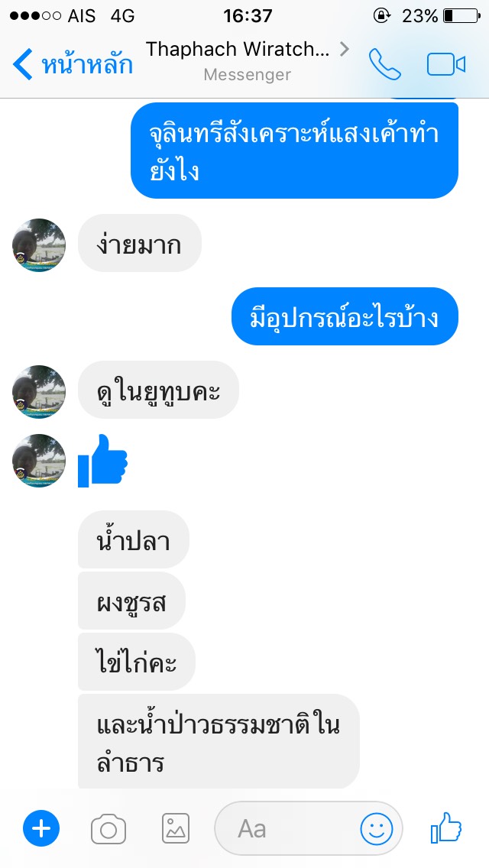This screenshot has height=868, width=489.
Task: Select the message bubble น้ำปลา
Action: [x=134, y=539]
